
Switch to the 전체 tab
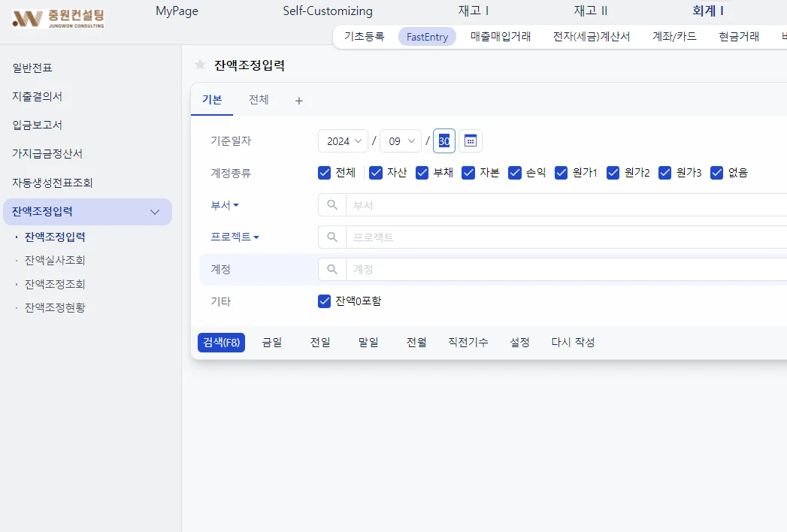coord(259,99)
